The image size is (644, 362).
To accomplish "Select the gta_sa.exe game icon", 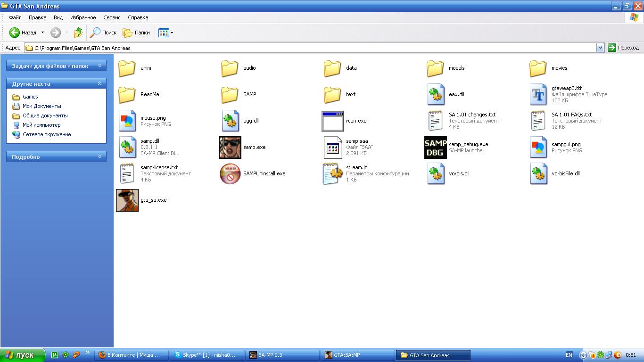I will coord(127,200).
